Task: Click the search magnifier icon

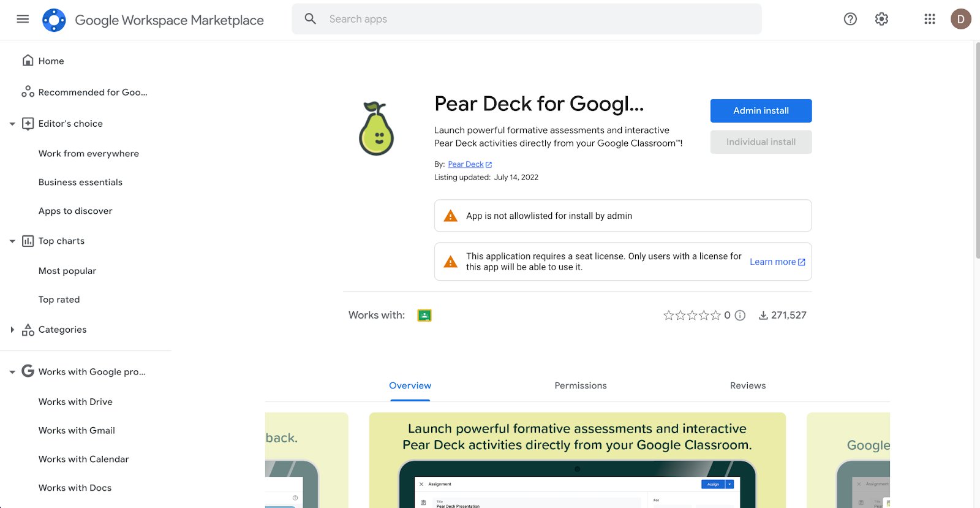Action: tap(311, 19)
